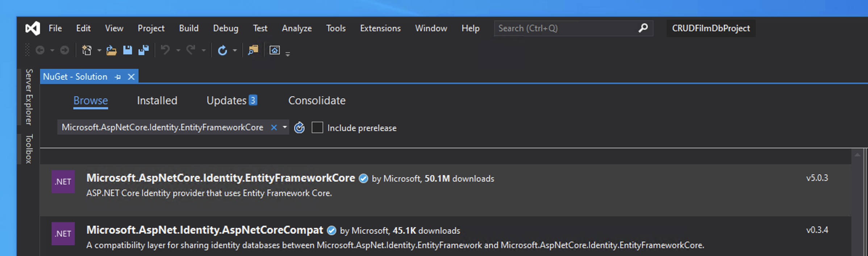The width and height of the screenshot is (868, 256).
Task: Select Microsoft.AspNetCore.Identity.EntityFrameworkCore package
Action: 445,190
